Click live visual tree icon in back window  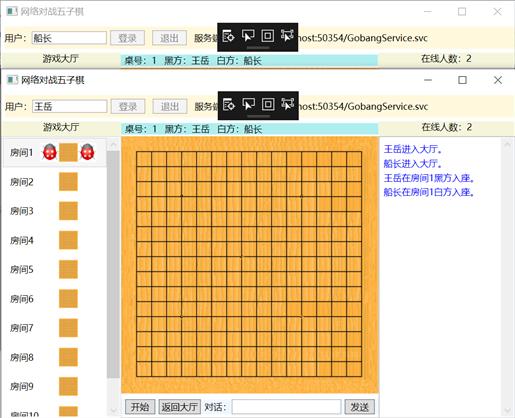click(228, 36)
